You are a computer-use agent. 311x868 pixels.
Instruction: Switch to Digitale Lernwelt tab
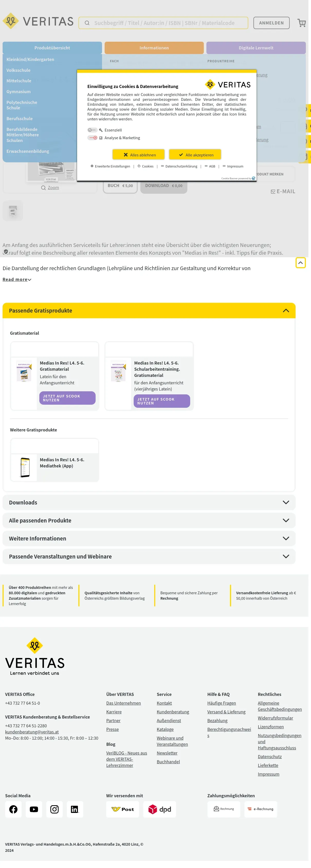click(256, 48)
